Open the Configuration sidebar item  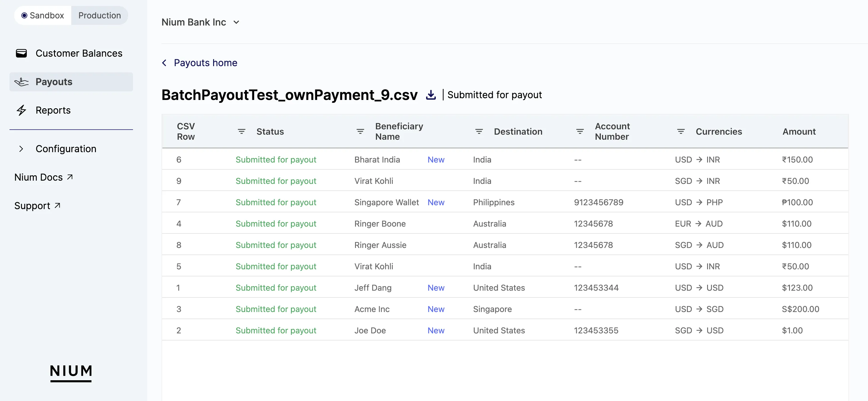coord(71,149)
